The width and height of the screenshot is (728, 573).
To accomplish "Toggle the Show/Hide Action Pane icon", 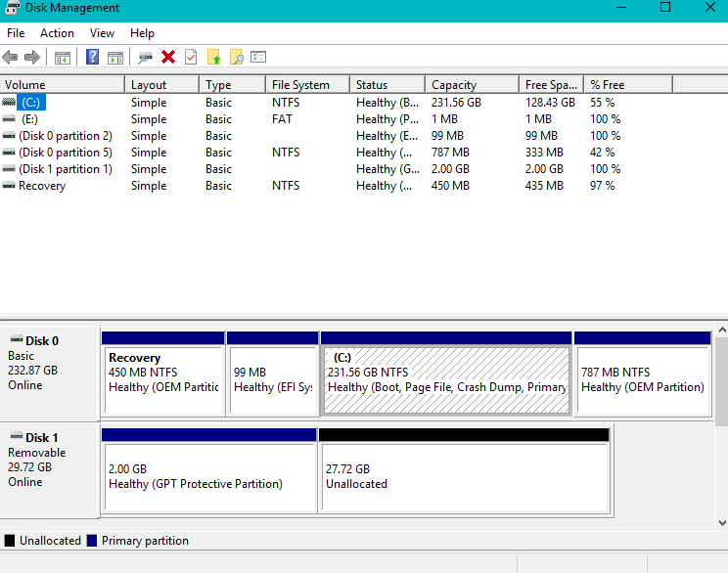I will tap(115, 58).
